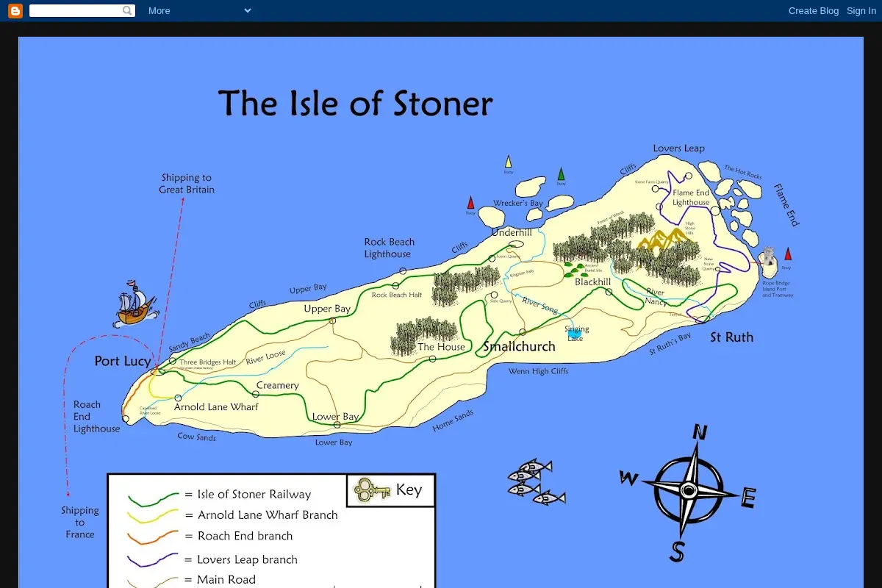This screenshot has height=588, width=882.
Task: Click "The Hot Rocks" label
Action: [743, 173]
